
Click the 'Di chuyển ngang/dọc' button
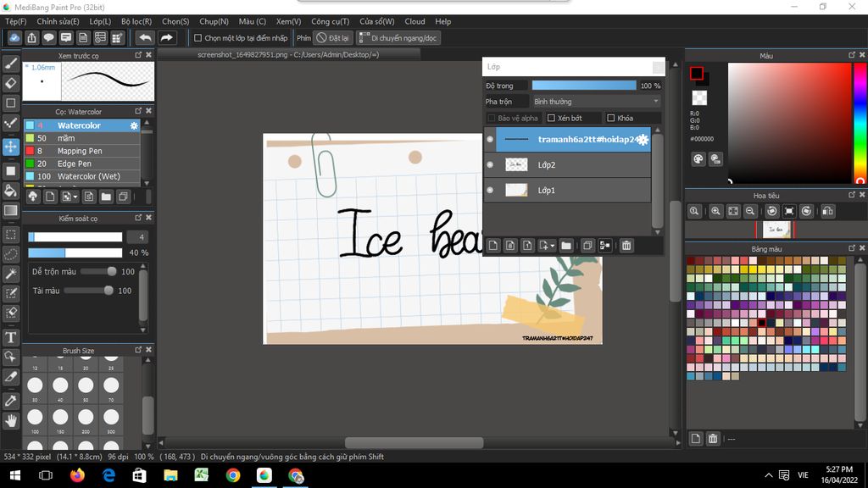(x=398, y=38)
